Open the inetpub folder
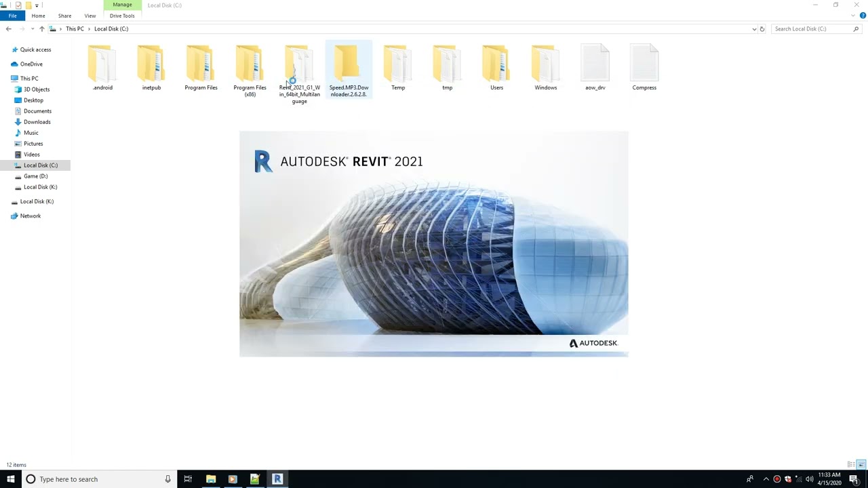 point(151,68)
